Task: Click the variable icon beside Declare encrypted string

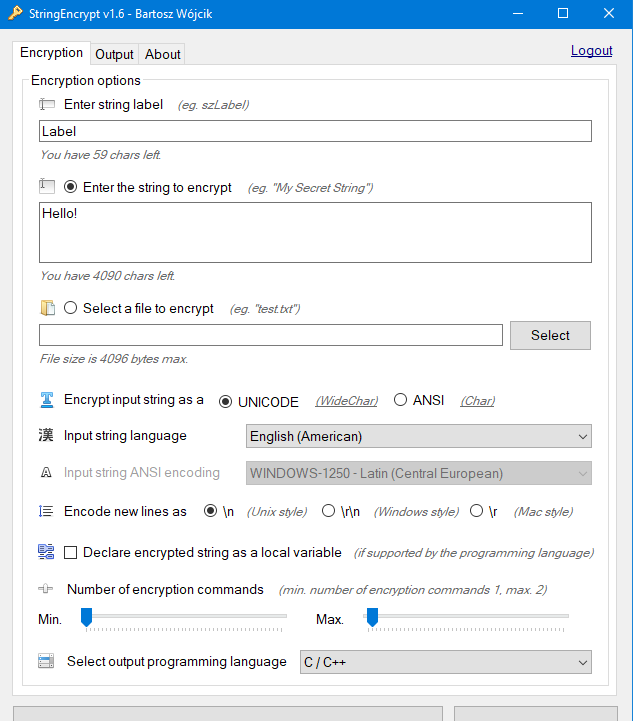Action: pos(46,551)
